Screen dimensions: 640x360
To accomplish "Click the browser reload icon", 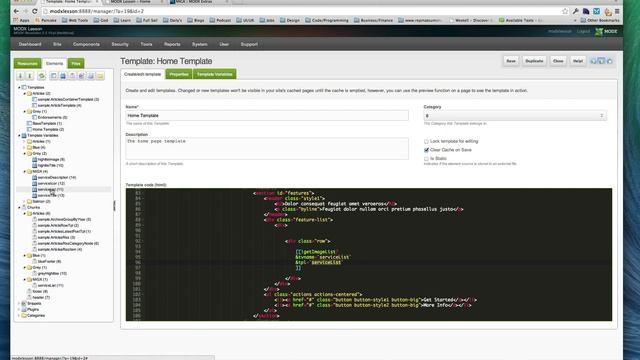I will tap(35, 11).
